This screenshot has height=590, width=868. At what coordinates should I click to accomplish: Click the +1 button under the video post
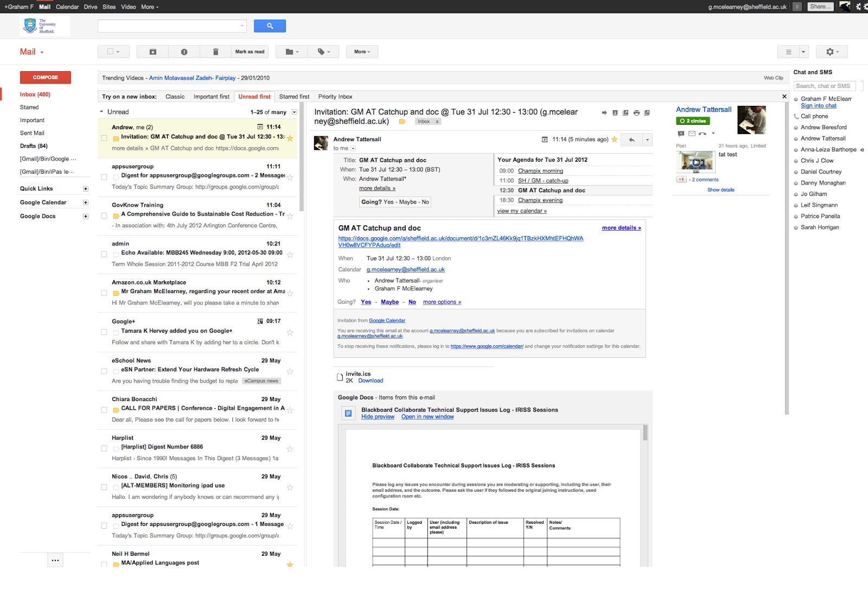(x=681, y=180)
